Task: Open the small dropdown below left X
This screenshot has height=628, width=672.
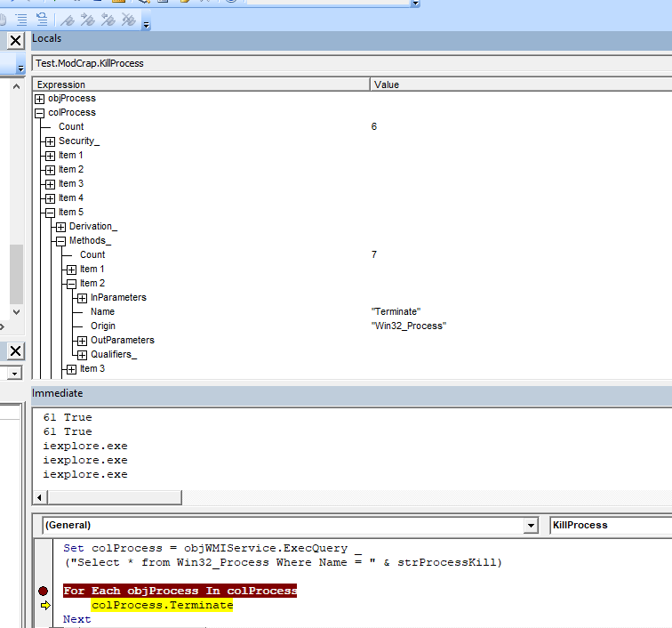Action: [x=14, y=374]
